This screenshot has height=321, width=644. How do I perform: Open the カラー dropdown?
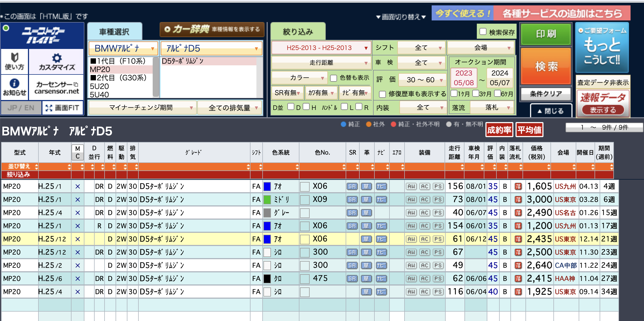(299, 78)
